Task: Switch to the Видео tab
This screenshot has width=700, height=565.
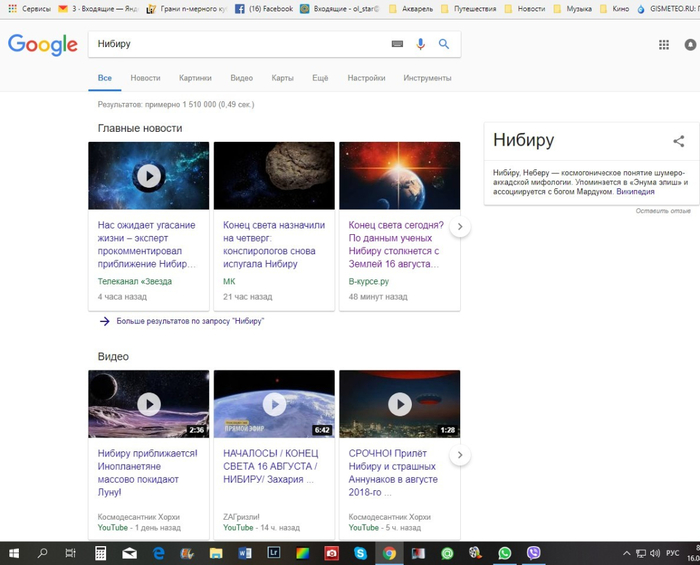Action: (x=242, y=78)
